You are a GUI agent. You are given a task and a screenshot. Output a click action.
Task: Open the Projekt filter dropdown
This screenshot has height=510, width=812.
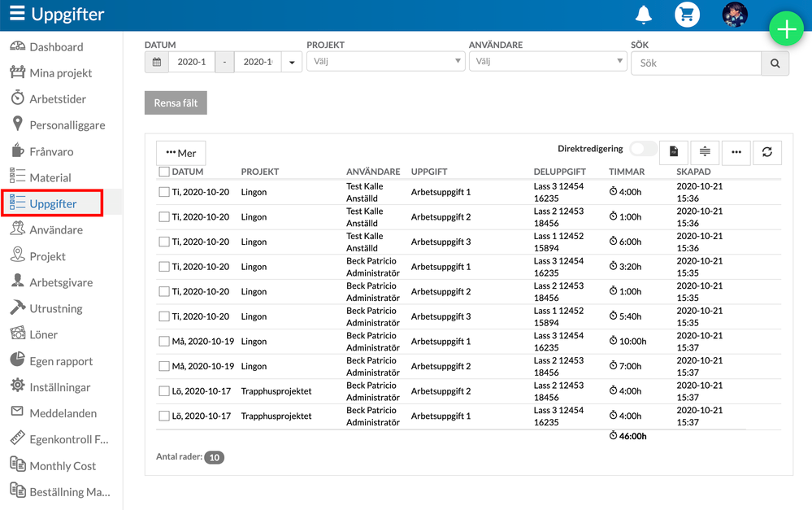point(385,61)
